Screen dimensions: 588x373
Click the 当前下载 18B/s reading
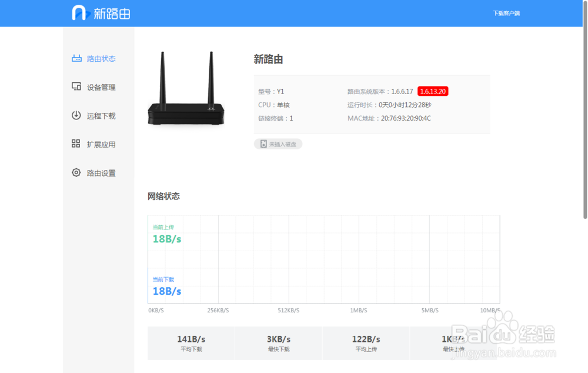[x=166, y=291]
